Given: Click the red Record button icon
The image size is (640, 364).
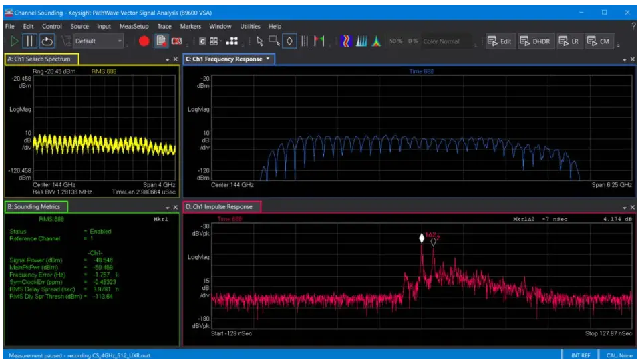Looking at the screenshot, I should coord(144,41).
